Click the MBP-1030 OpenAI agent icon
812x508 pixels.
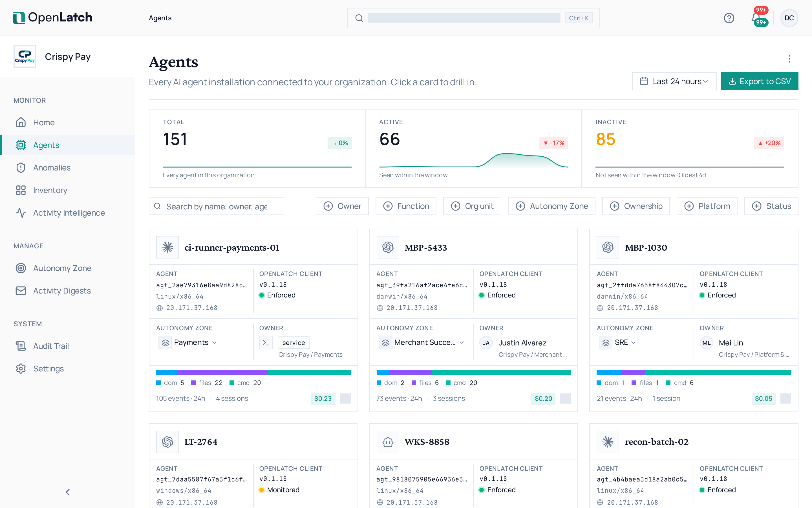(608, 247)
